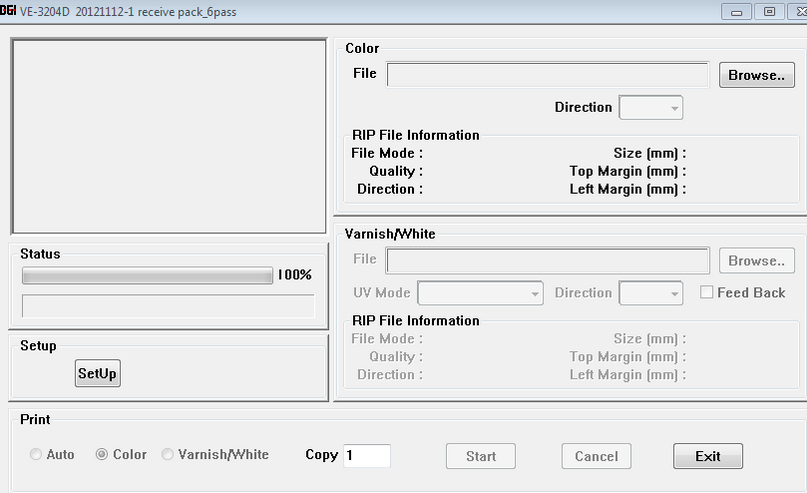Click into the Copy count field
The width and height of the screenshot is (807, 493).
pyautogui.click(x=366, y=456)
